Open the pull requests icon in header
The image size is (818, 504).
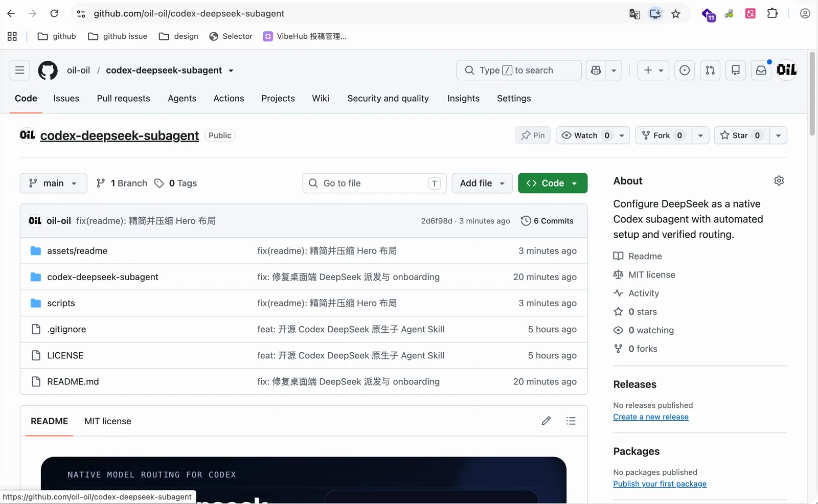[710, 70]
